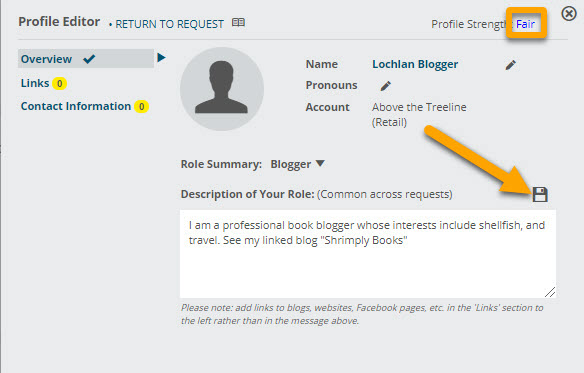Click the yellow Links count badge
584x373 pixels.
pyautogui.click(x=59, y=83)
